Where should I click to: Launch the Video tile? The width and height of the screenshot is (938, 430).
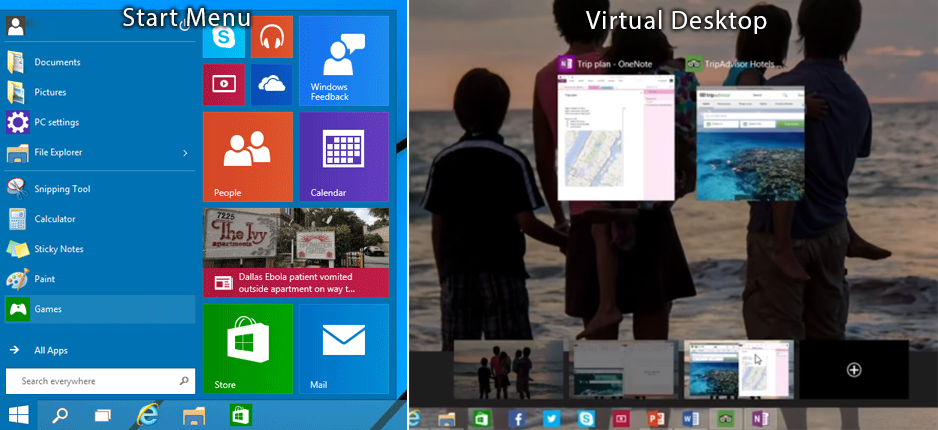pos(224,85)
